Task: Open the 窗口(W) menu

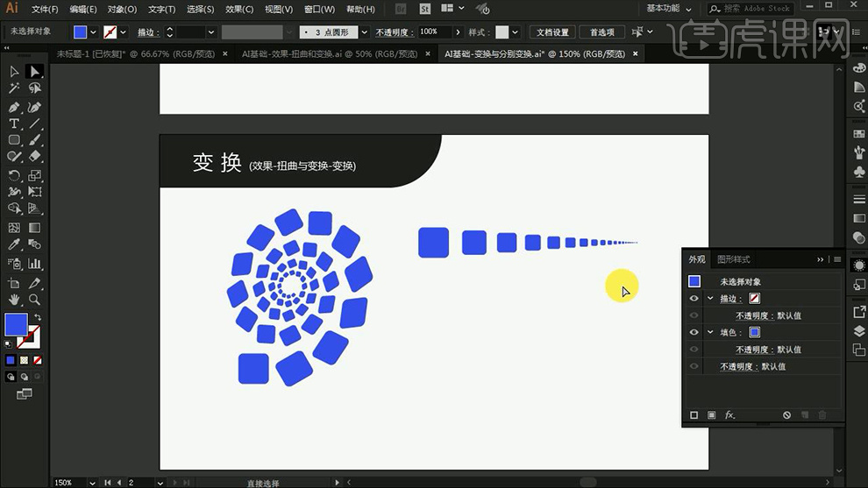Action: tap(319, 10)
